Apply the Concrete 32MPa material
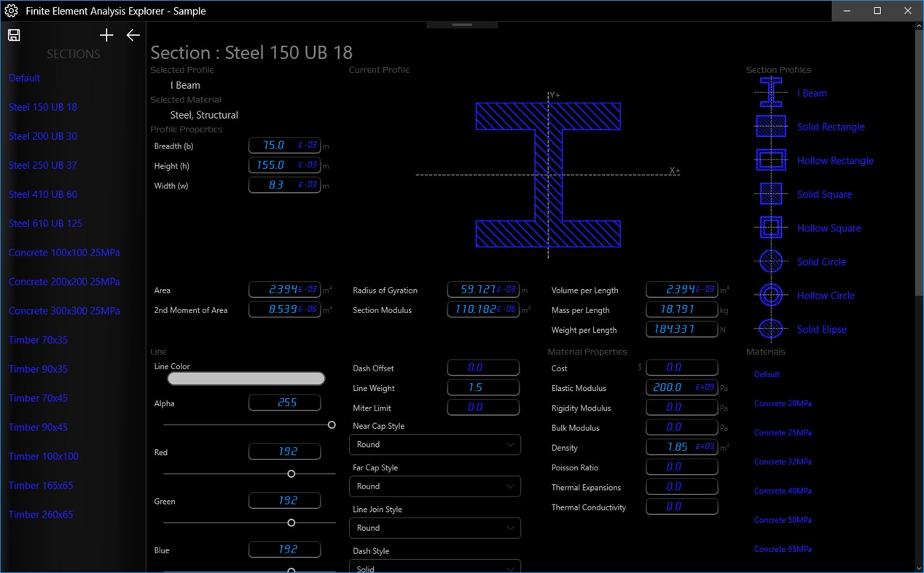The width and height of the screenshot is (924, 573). point(783,462)
